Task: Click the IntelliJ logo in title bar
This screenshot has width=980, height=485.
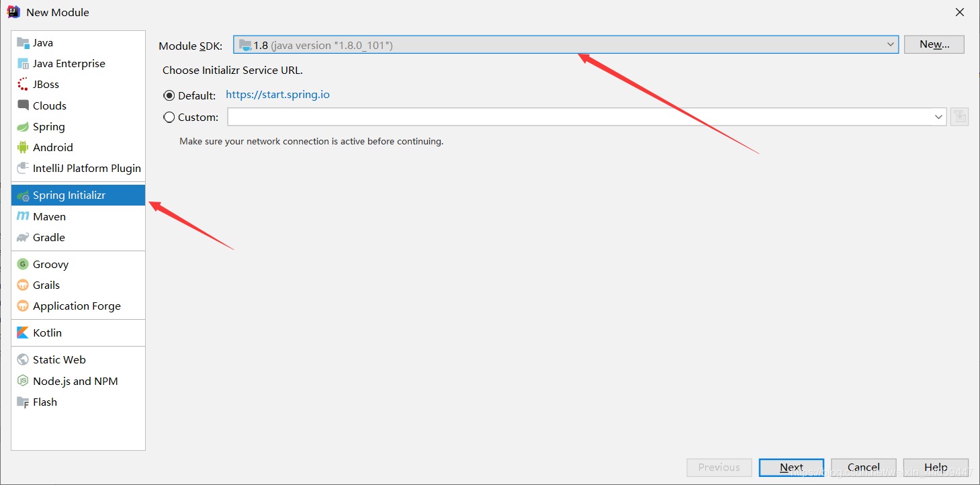Action: coord(13,11)
